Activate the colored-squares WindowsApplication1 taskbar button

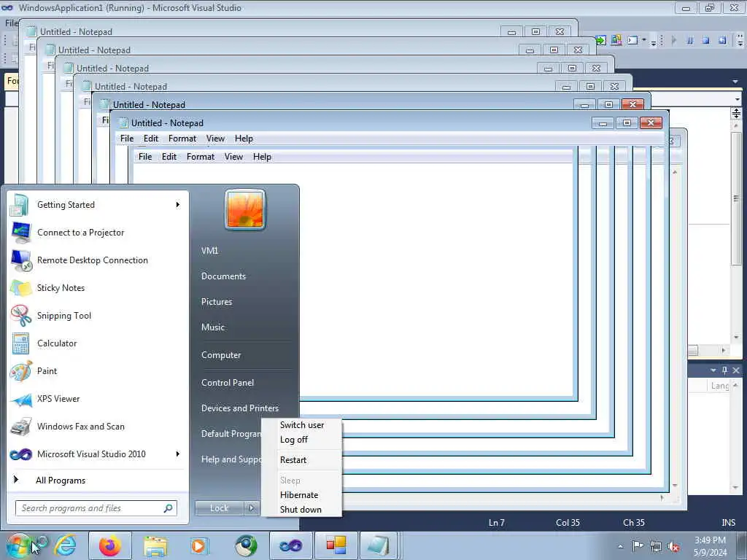point(336,545)
